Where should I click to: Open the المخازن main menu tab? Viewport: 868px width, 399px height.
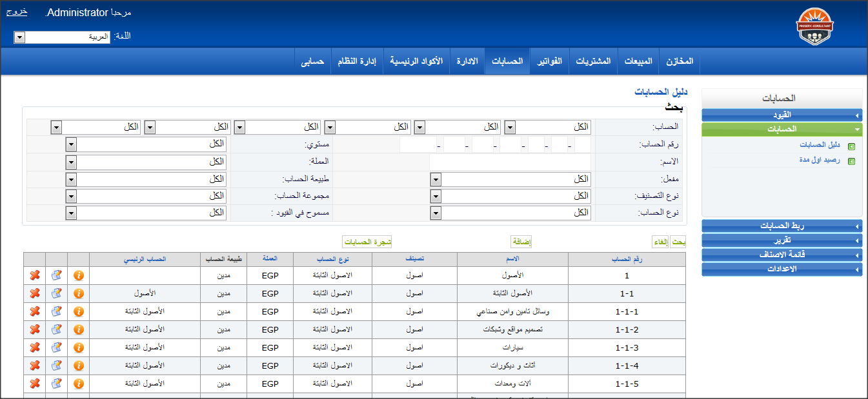[680, 61]
